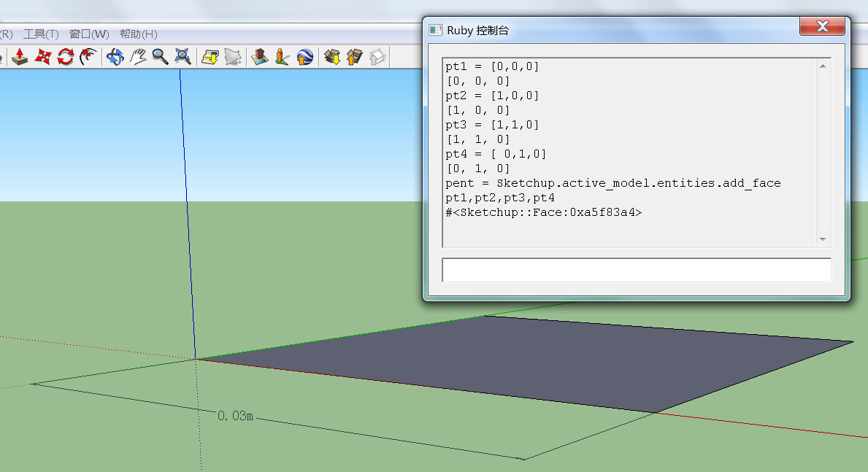Screen dimensions: 868x472
Task: Open the 工具(T) menu
Action: tap(42, 34)
